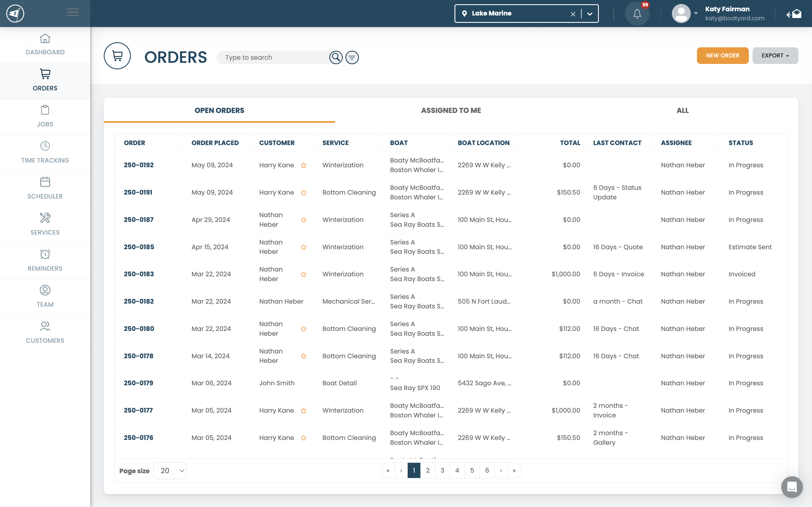The width and height of the screenshot is (812, 507).
Task: Click the notifications bell icon
Action: click(637, 14)
